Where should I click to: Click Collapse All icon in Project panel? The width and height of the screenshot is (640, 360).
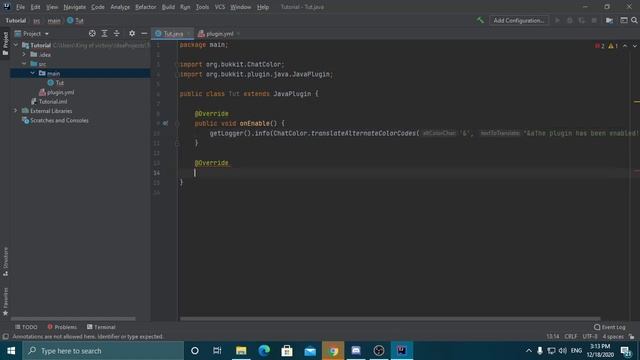tap(117, 33)
